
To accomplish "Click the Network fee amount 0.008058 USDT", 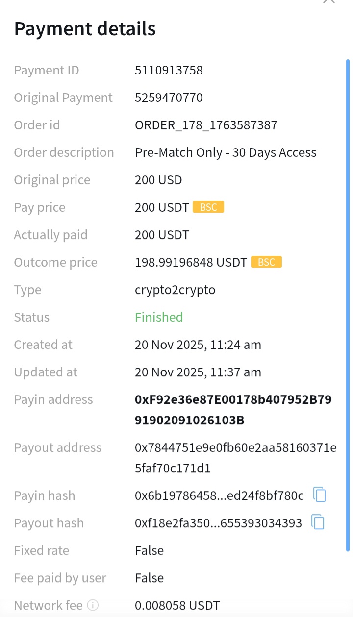I will (177, 605).
